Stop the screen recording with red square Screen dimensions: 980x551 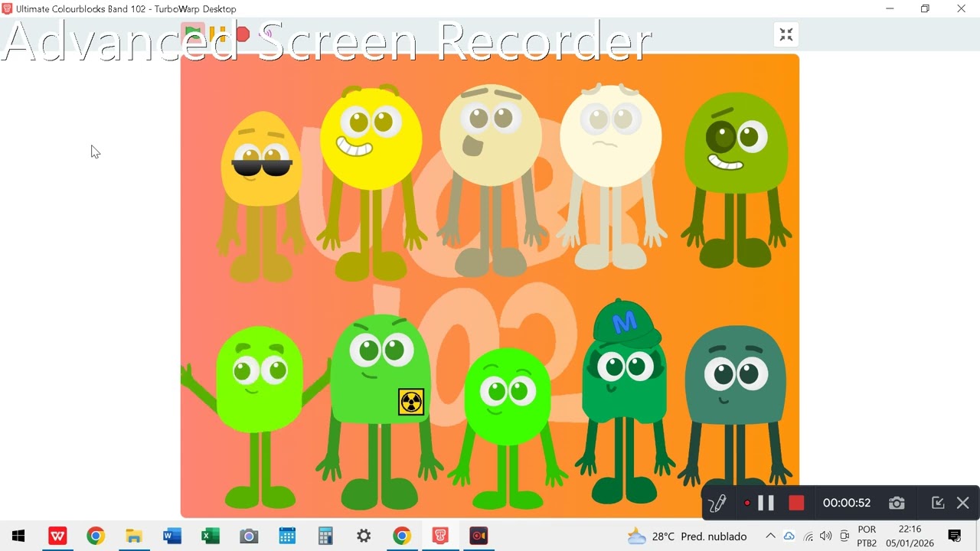[796, 503]
